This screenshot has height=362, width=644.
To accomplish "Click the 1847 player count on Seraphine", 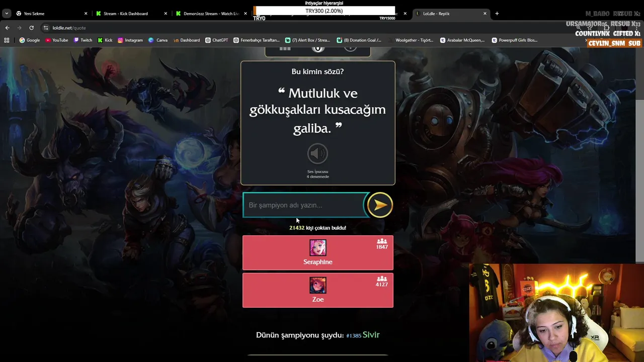I will (x=382, y=247).
